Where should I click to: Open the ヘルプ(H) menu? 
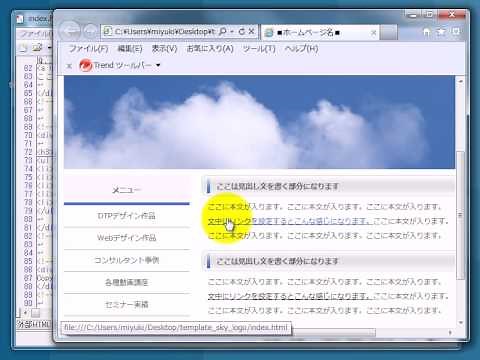click(301, 49)
